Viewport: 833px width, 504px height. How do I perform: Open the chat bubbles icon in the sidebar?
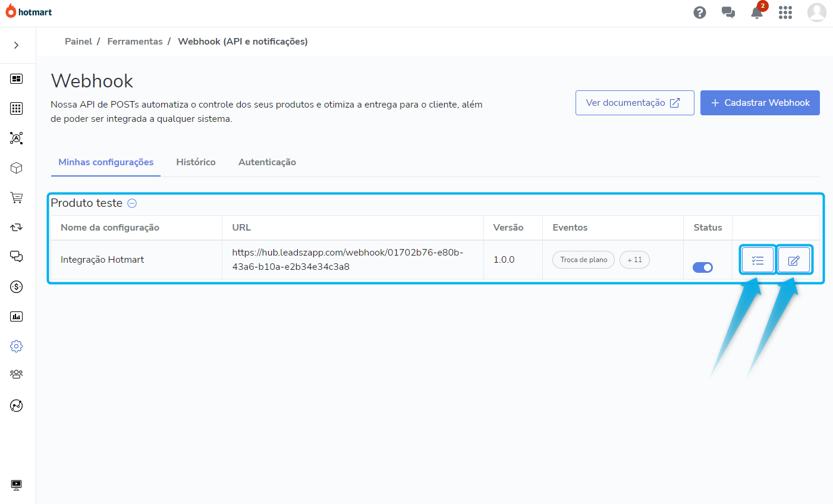16,257
